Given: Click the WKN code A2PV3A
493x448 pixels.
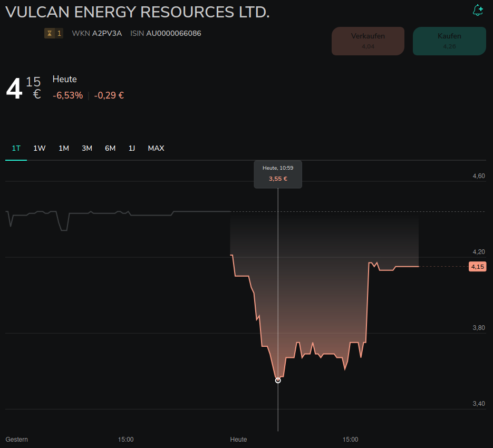Looking at the screenshot, I should pyautogui.click(x=107, y=33).
